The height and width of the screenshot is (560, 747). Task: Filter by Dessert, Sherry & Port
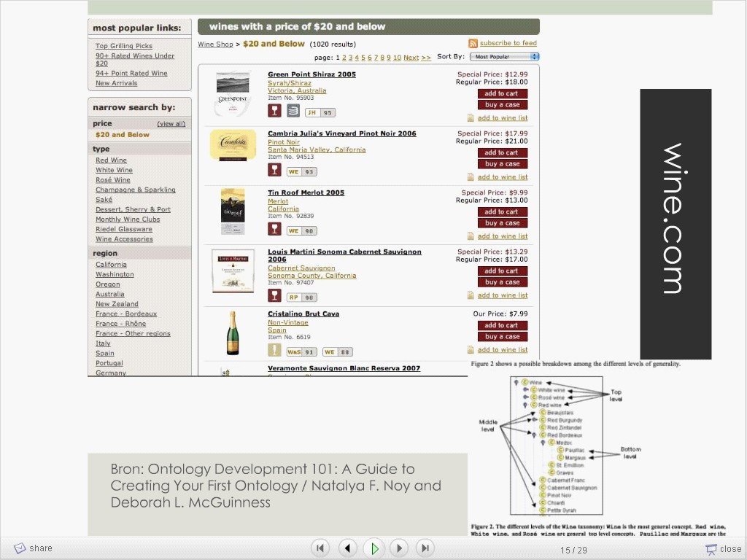point(133,209)
